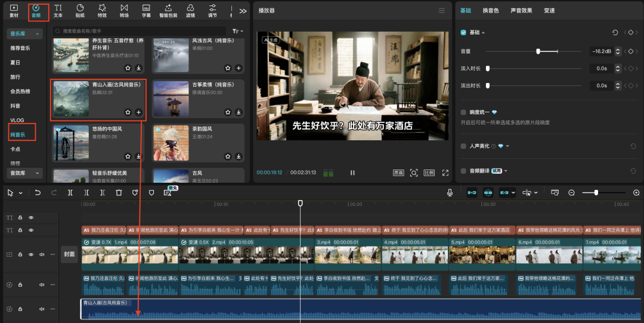This screenshot has height=323, width=644.
Task: Download the 古筝柔情 music track
Action: 239,112
